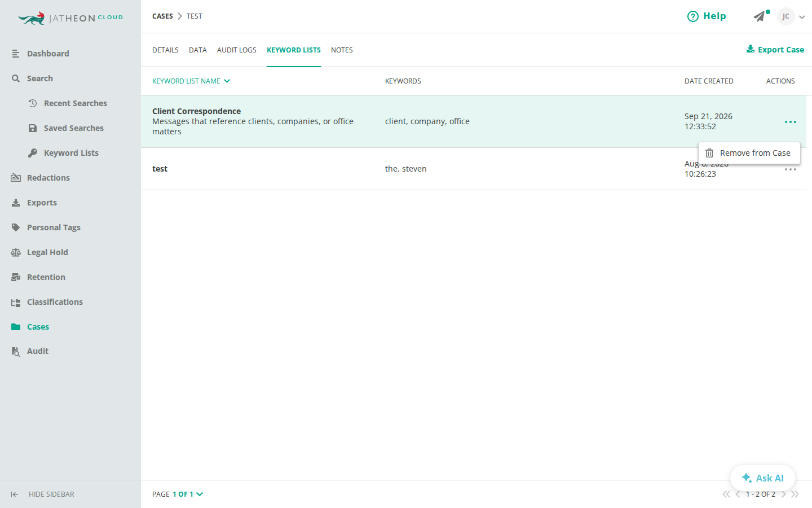Jump to the last page arrow
The height and width of the screenshot is (508, 812).
(795, 494)
